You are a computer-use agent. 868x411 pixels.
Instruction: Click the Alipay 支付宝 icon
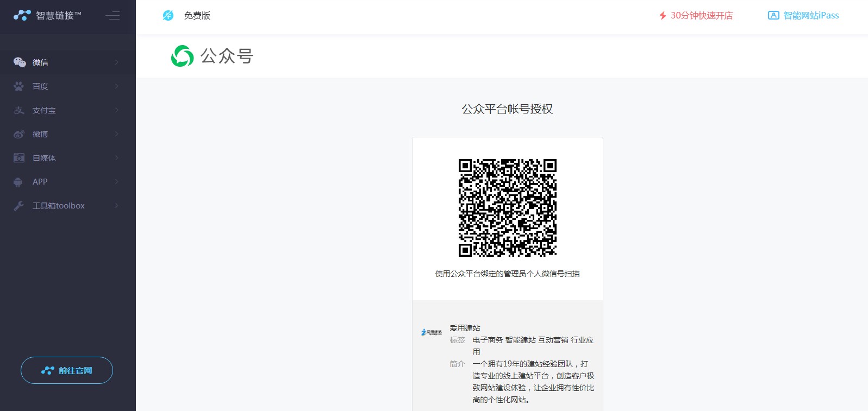(19, 110)
